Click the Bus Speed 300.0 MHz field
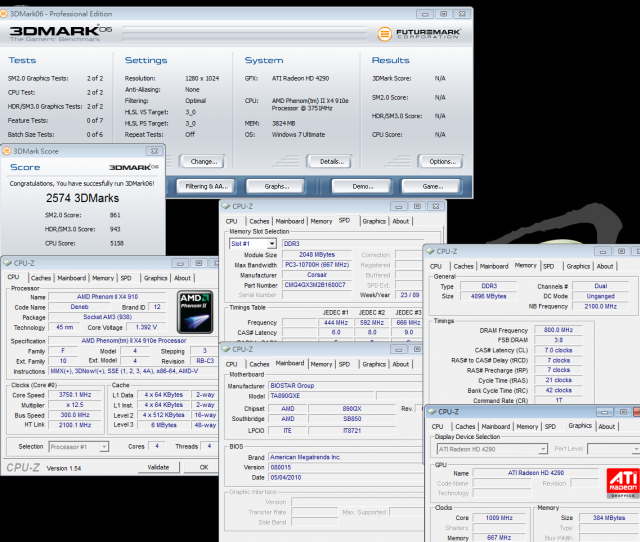This screenshot has width=640, height=542. [75, 415]
